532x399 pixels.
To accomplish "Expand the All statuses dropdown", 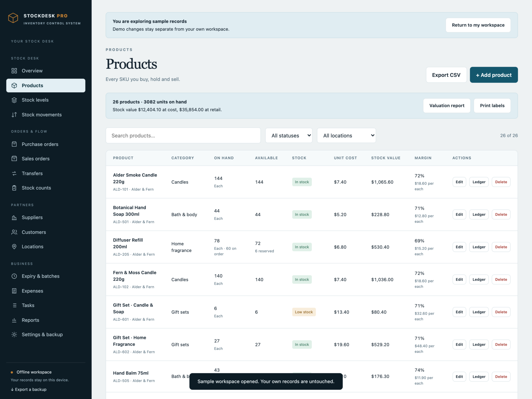I will pyautogui.click(x=289, y=135).
